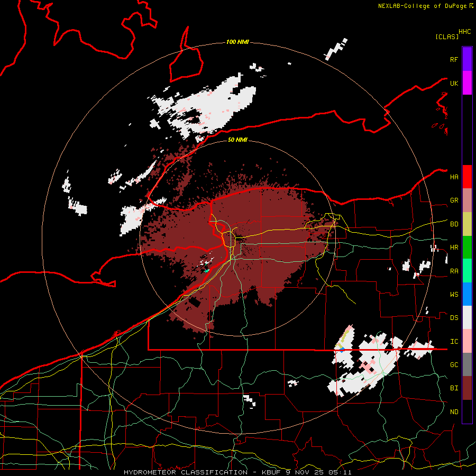Click the WS blue legend swatch
This screenshot has height=476, width=476.
pyautogui.click(x=467, y=294)
